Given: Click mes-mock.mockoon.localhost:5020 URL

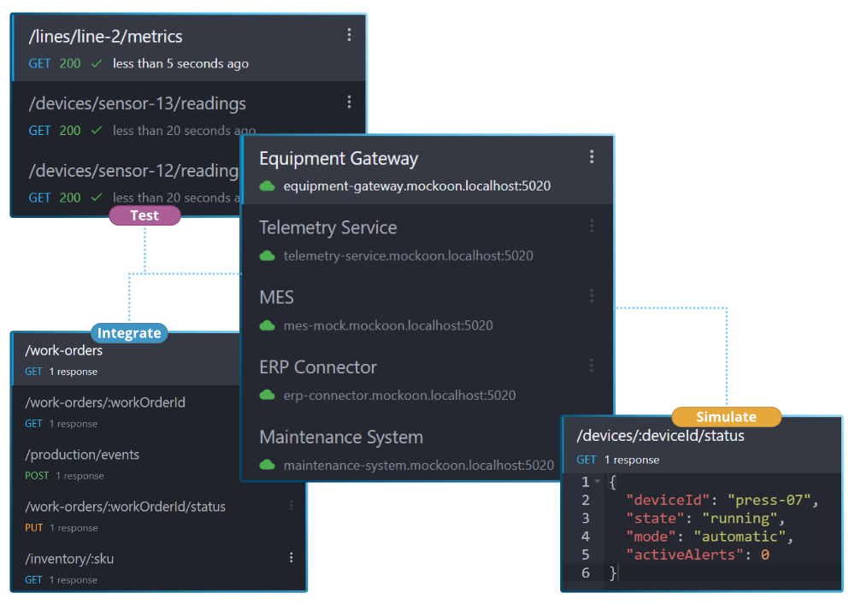Looking at the screenshot, I should tap(387, 326).
